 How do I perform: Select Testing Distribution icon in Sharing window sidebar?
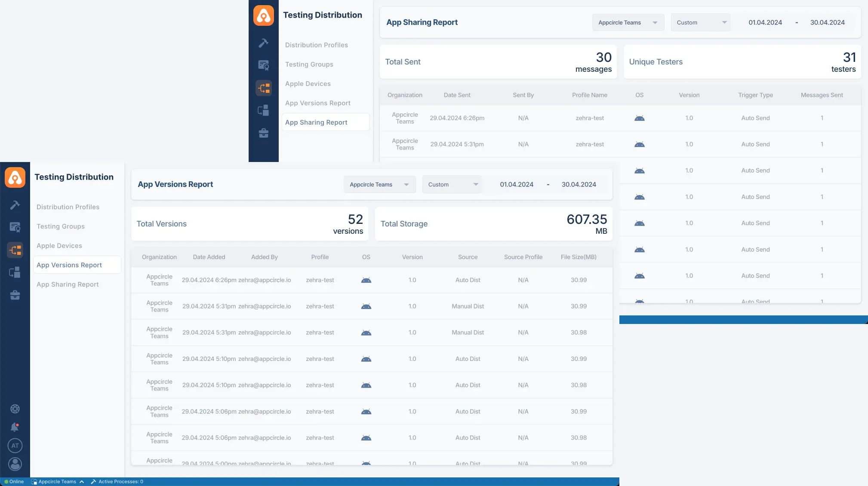coord(264,88)
